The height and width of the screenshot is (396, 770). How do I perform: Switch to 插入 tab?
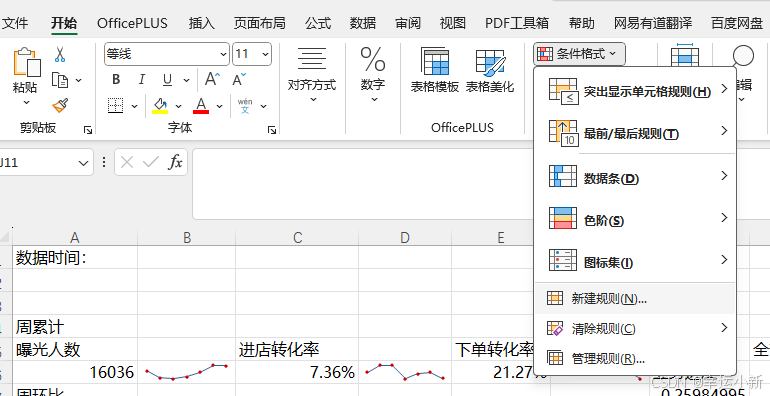pyautogui.click(x=202, y=23)
